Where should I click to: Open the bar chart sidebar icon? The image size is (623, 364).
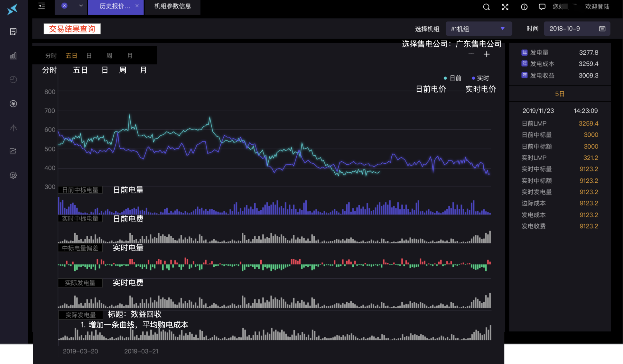13,56
